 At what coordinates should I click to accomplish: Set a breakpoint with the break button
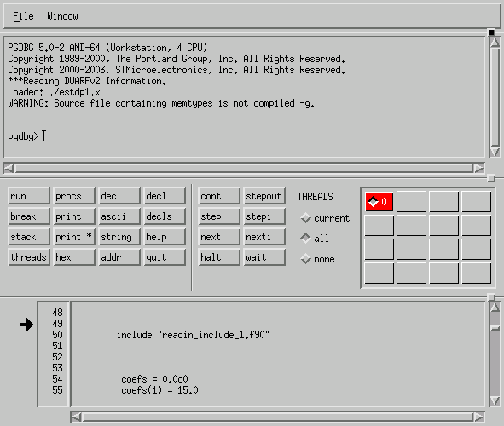coord(29,216)
